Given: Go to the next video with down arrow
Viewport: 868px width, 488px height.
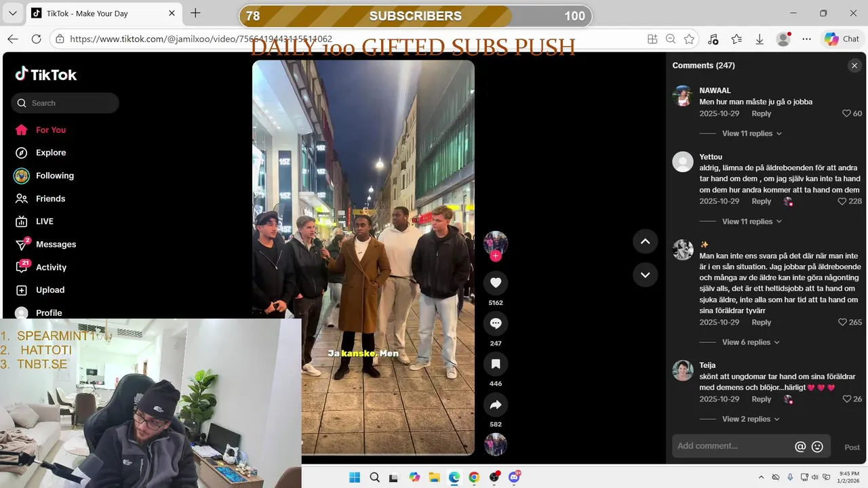Looking at the screenshot, I should point(645,274).
